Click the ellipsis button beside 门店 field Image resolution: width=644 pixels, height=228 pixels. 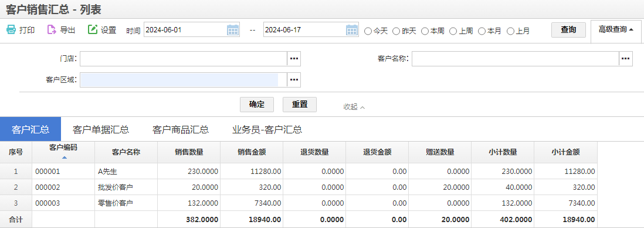(x=294, y=59)
